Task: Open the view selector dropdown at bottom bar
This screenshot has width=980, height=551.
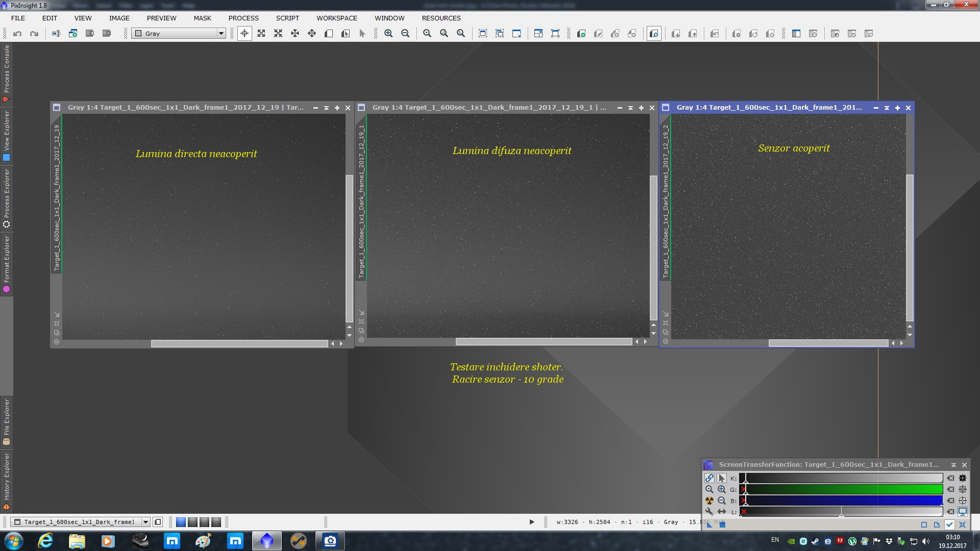Action: [145, 522]
